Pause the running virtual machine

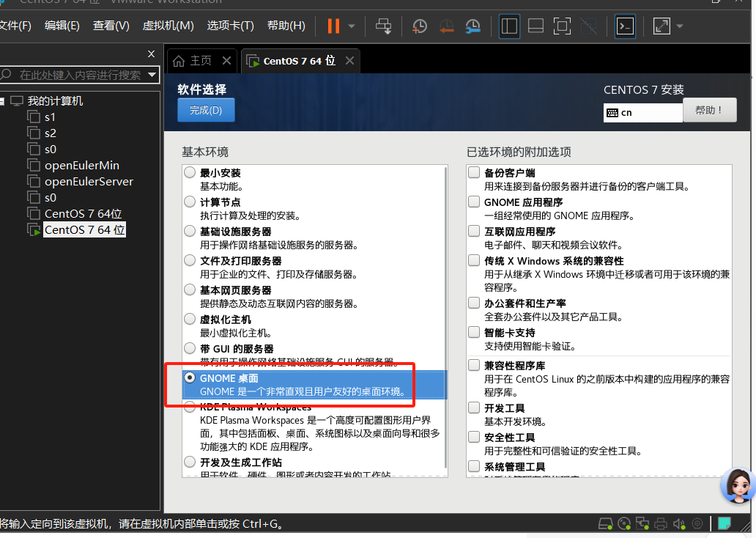[x=333, y=26]
